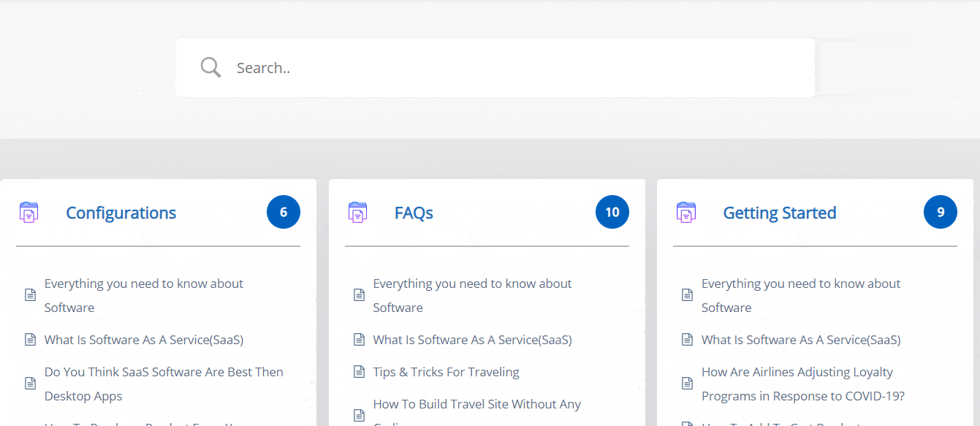Click the blue badge showing 10 on FAQs

tap(612, 212)
